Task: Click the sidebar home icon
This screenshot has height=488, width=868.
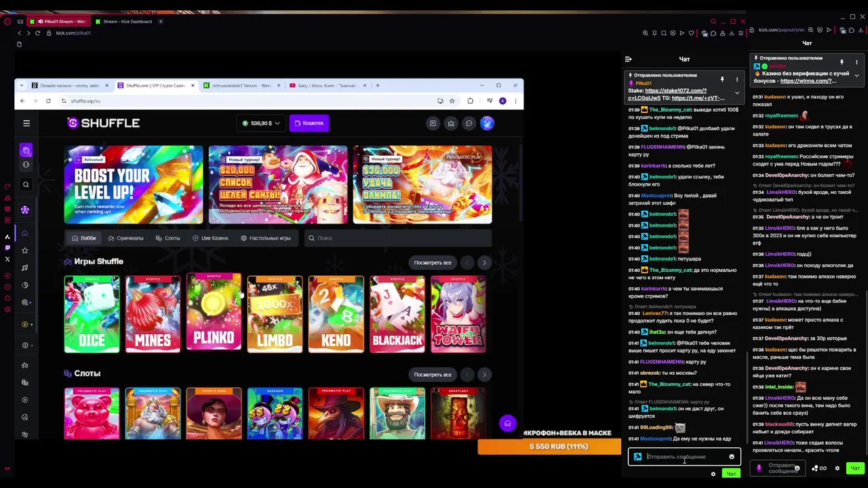Action: [25, 233]
